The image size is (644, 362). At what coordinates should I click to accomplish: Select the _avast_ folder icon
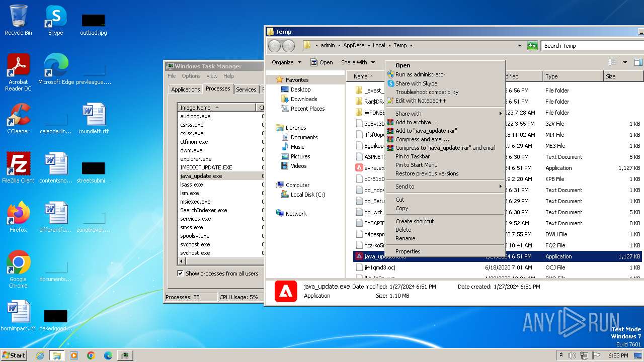359,90
